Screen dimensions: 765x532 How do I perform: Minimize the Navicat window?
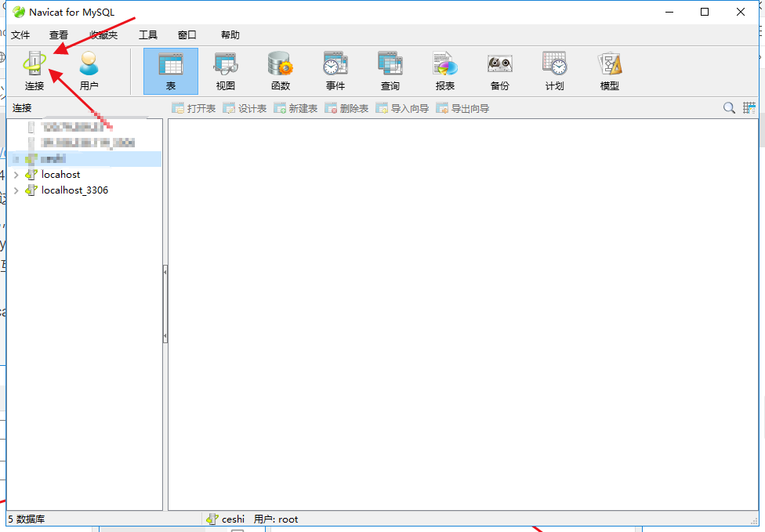point(669,12)
